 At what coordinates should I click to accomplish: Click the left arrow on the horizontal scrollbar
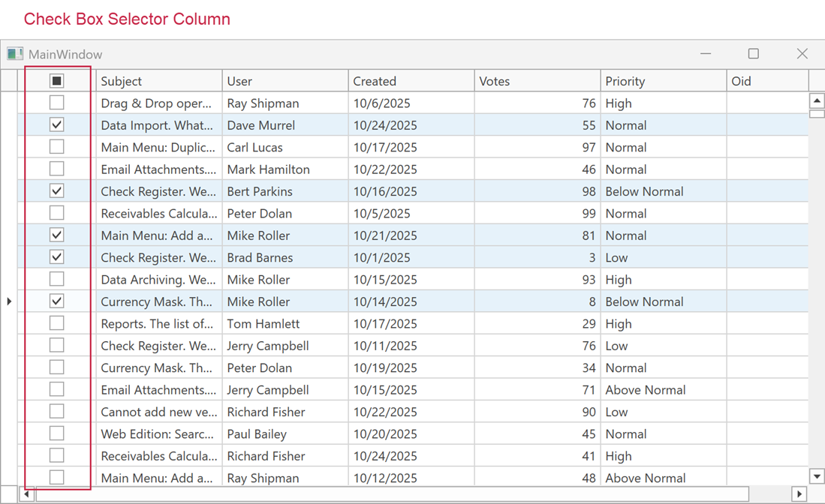coord(27,495)
